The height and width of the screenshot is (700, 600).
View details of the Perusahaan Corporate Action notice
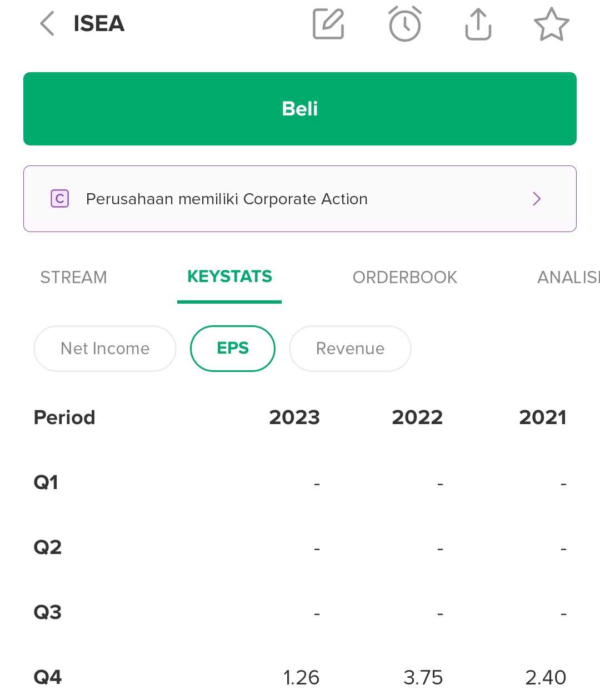(x=226, y=199)
